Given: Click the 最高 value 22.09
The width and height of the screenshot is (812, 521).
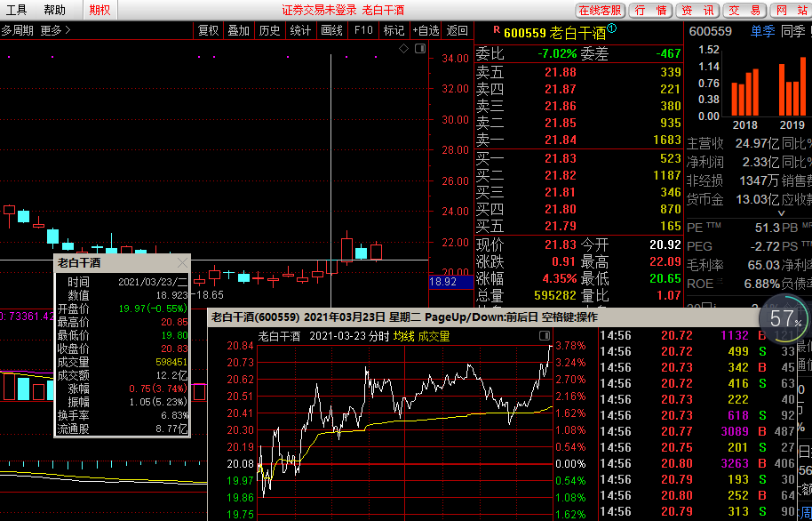Looking at the screenshot, I should (665, 261).
